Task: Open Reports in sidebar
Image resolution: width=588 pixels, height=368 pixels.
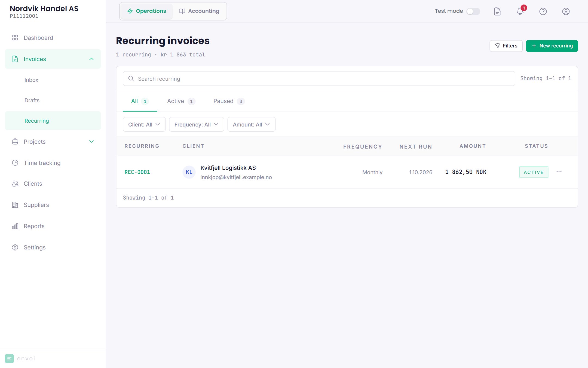Action: pyautogui.click(x=53, y=226)
